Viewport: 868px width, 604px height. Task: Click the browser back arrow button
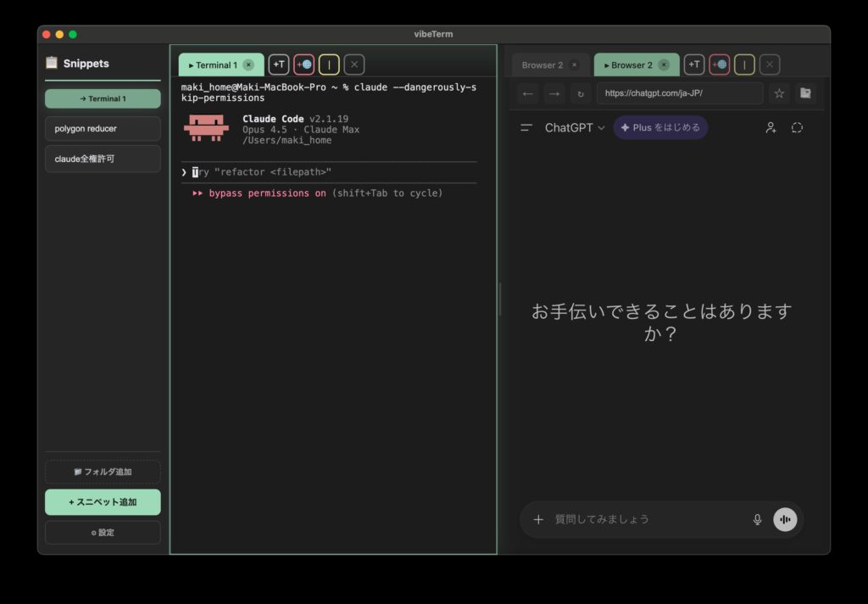528,93
